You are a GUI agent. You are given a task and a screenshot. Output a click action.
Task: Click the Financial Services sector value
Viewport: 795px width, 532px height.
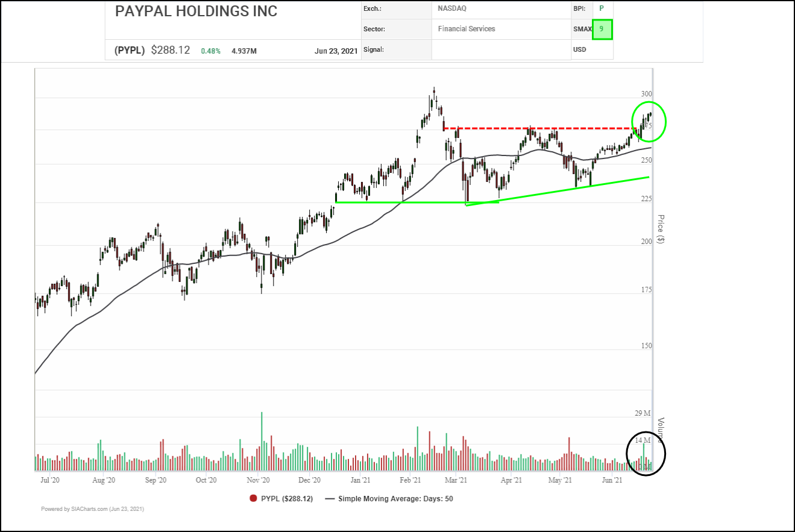point(466,29)
